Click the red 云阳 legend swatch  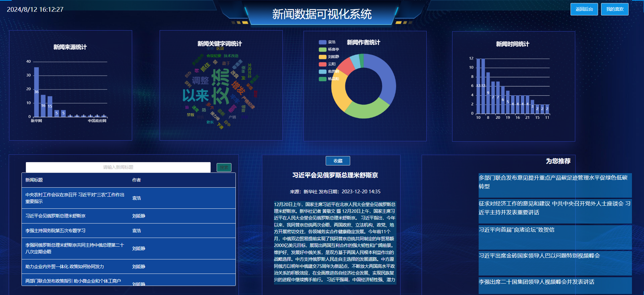point(322,64)
